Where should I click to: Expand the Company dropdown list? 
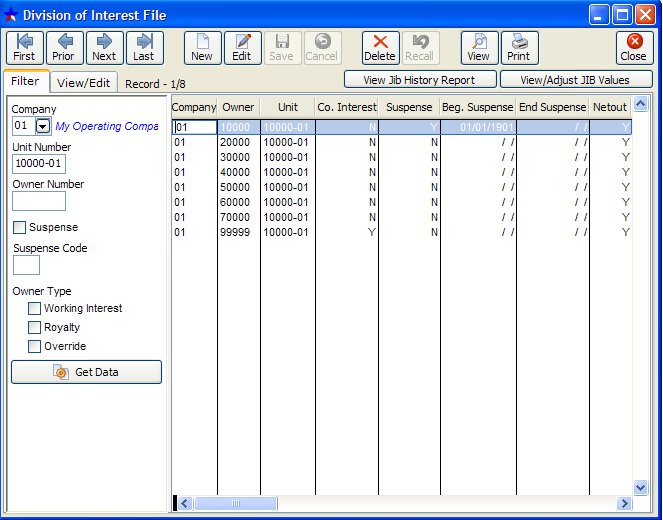click(x=43, y=126)
